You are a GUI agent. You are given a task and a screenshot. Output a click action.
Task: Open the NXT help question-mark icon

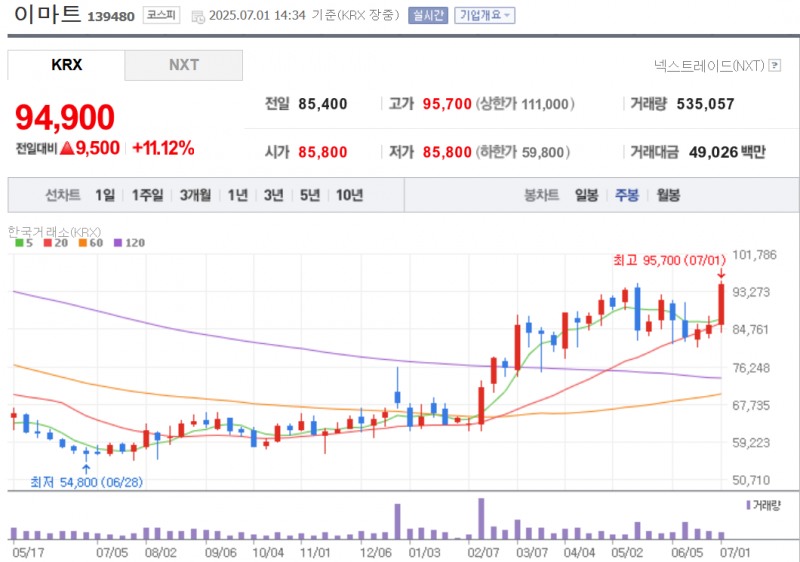point(774,65)
